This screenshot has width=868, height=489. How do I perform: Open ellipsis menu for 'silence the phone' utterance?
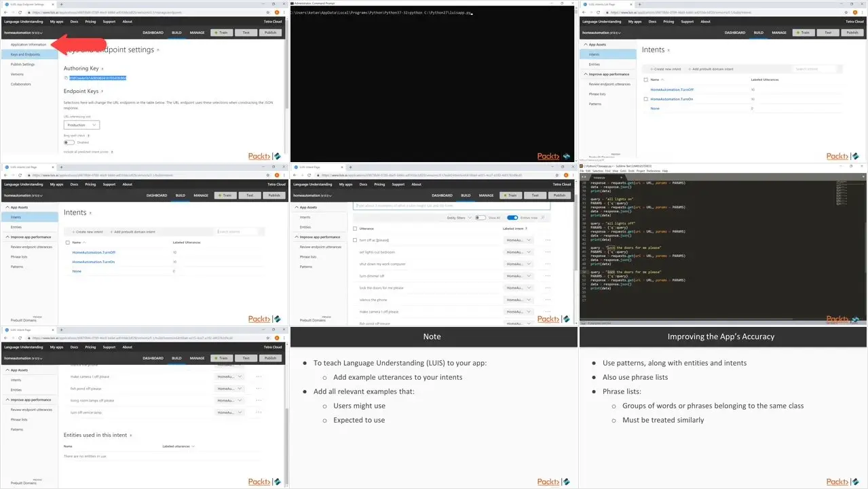point(547,300)
